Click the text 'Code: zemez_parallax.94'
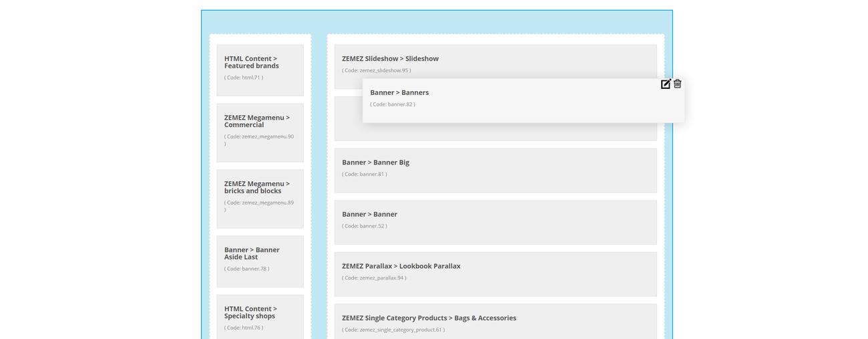The image size is (868, 339). click(x=374, y=277)
